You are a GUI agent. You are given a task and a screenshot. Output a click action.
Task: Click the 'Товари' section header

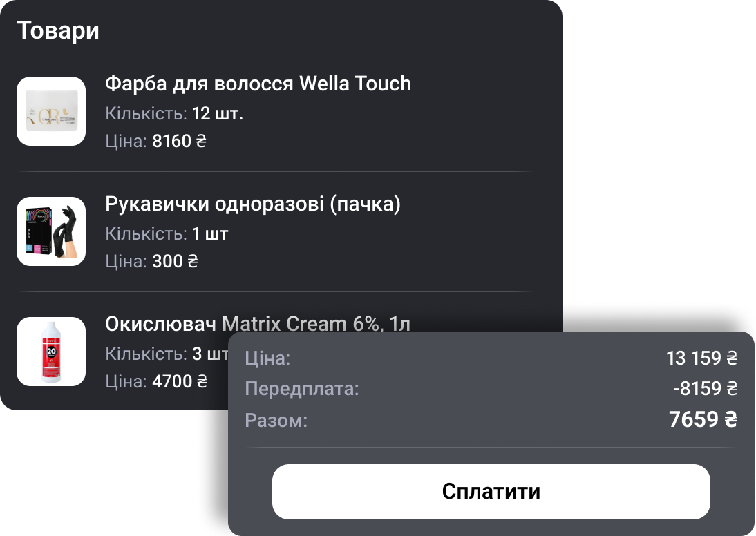click(59, 30)
